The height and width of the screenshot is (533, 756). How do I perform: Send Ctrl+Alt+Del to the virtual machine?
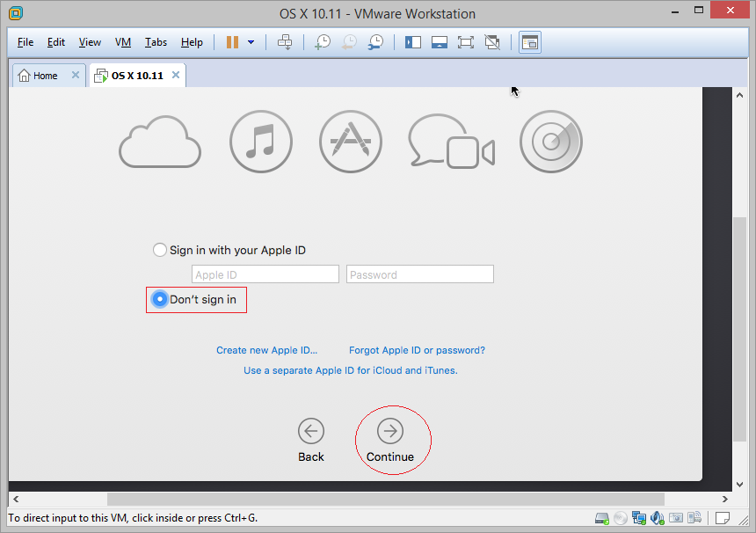coord(285,42)
